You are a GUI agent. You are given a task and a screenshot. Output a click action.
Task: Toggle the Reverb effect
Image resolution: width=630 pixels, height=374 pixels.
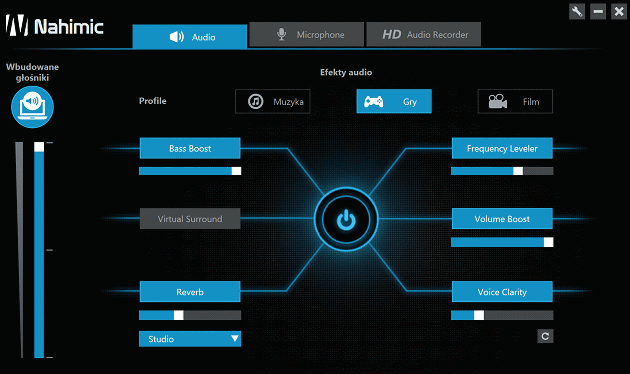pyautogui.click(x=190, y=292)
